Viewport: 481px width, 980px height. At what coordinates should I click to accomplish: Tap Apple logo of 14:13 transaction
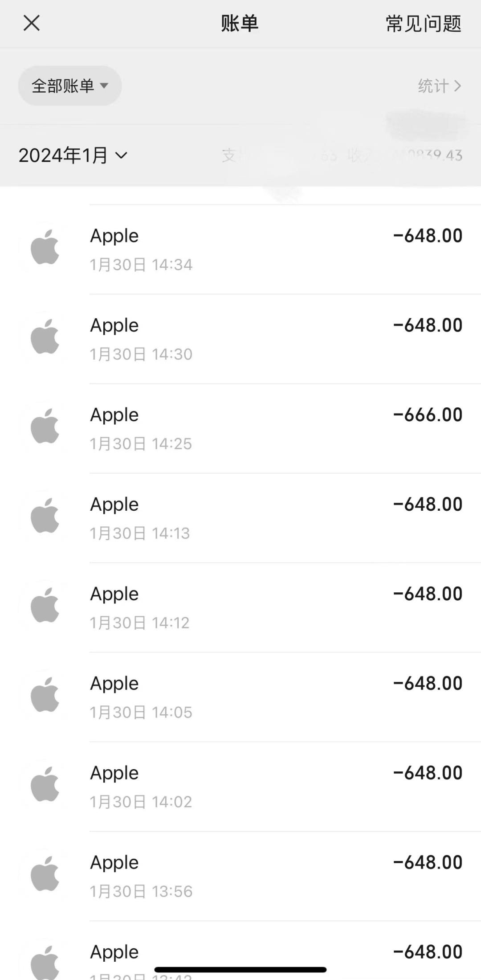[x=45, y=516]
